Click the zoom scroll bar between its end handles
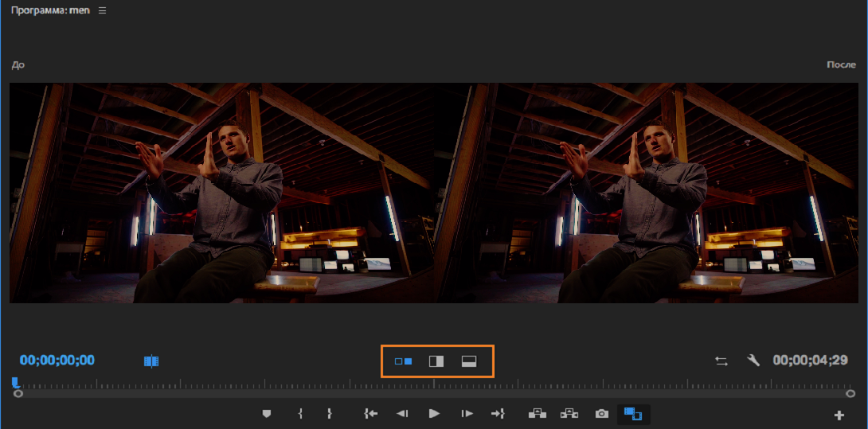 coord(435,393)
